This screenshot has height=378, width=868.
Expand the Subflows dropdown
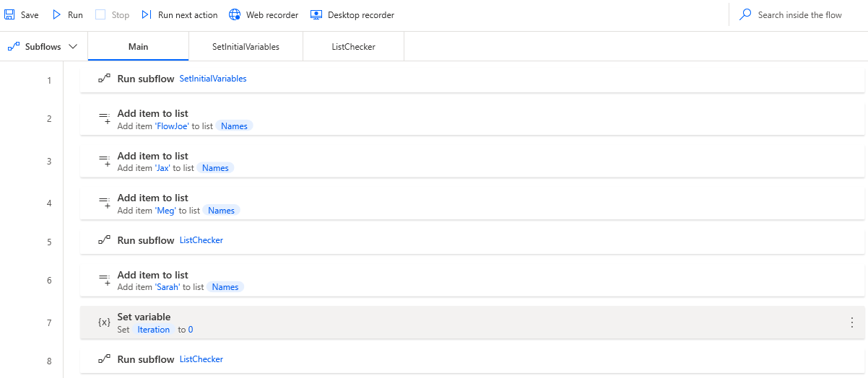(x=43, y=47)
